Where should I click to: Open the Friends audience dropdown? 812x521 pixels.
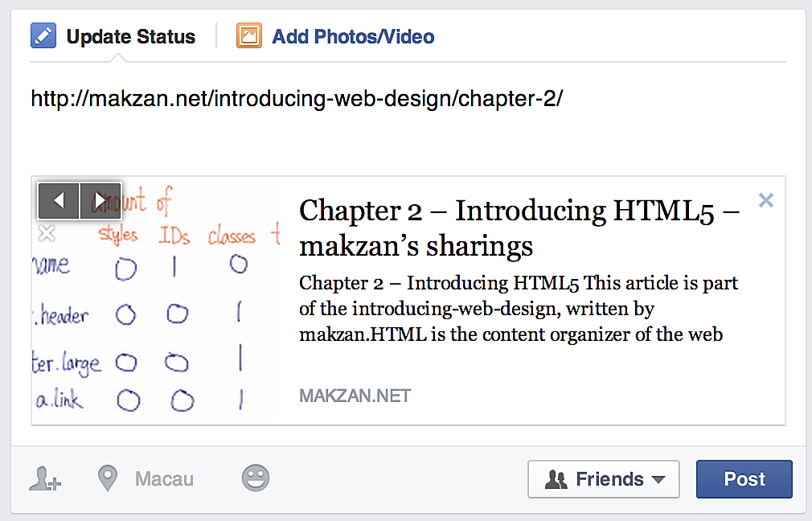tap(603, 479)
